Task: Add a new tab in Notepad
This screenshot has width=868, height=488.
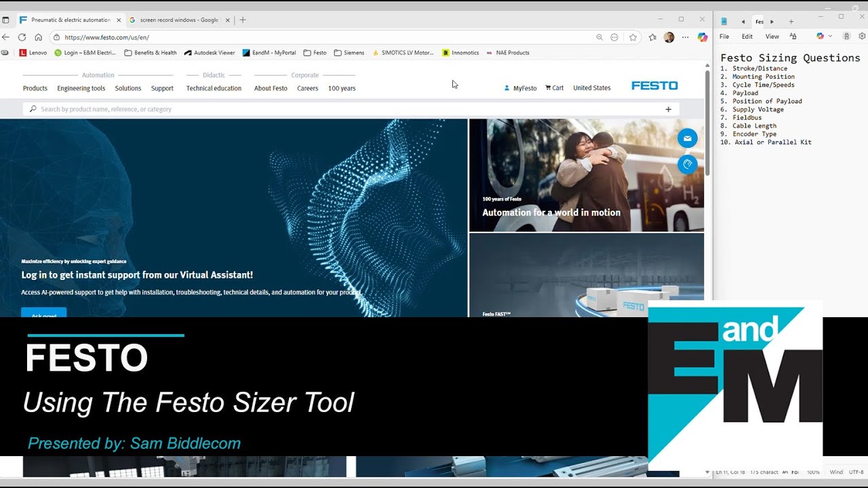Action: click(791, 22)
